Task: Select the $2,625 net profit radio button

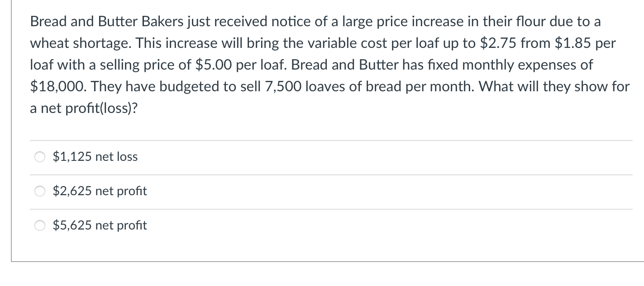Action: click(x=39, y=191)
